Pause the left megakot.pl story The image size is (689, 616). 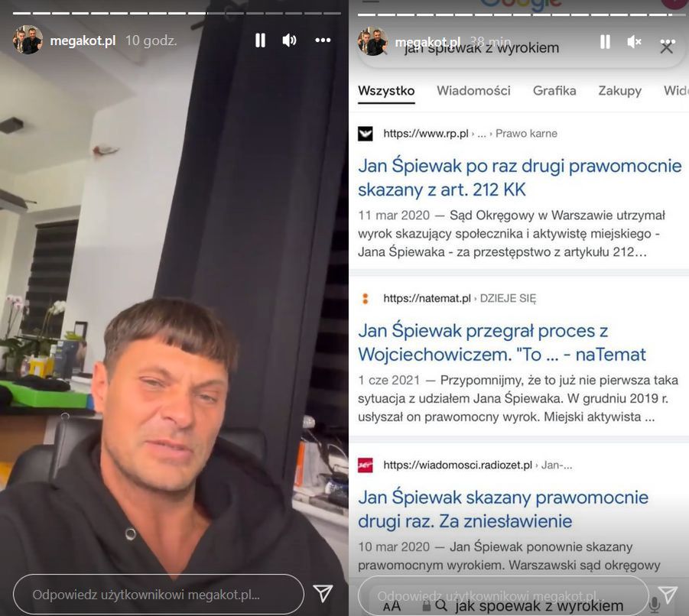point(260,41)
